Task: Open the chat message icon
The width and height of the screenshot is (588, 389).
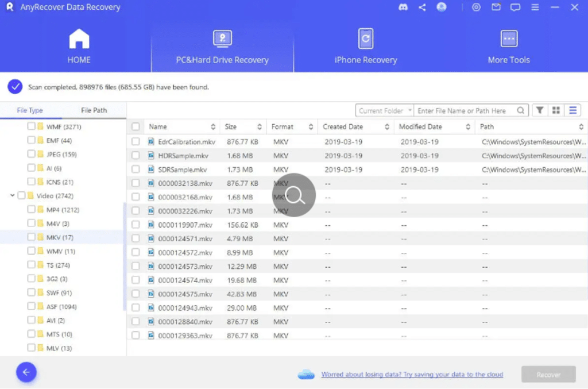Action: [x=515, y=7]
